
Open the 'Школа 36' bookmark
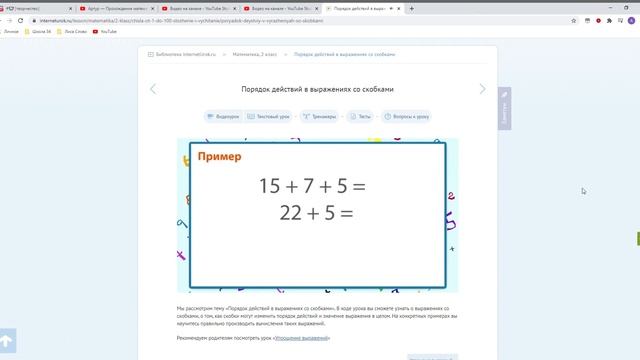tap(38, 31)
